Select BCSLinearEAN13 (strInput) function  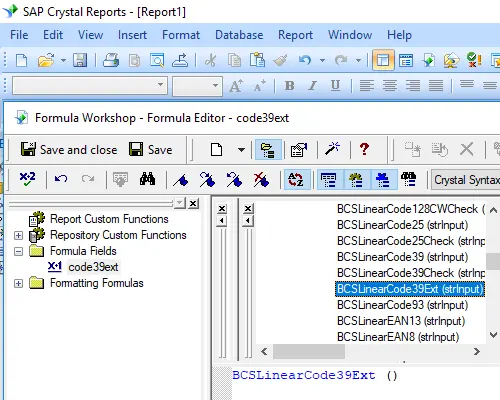[401, 321]
